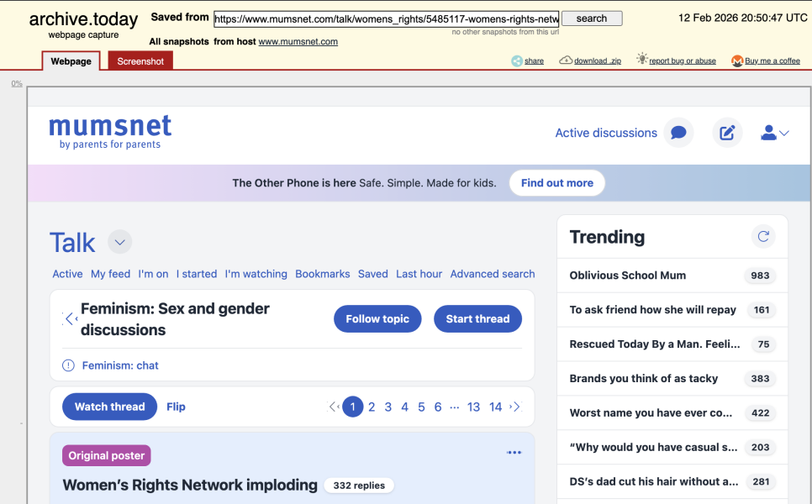The width and height of the screenshot is (812, 504).
Task: Refresh the Trending list
Action: [763, 237]
